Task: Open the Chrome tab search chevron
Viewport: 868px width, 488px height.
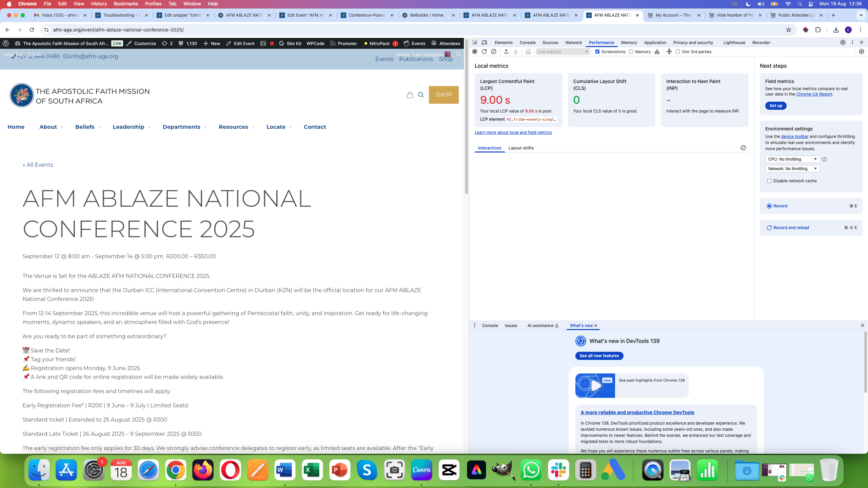Action: (x=861, y=15)
